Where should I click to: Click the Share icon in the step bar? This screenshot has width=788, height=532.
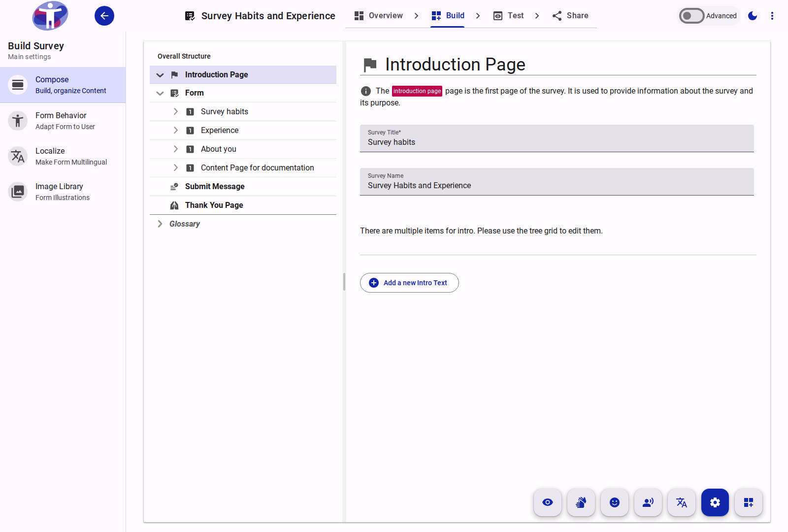point(557,16)
